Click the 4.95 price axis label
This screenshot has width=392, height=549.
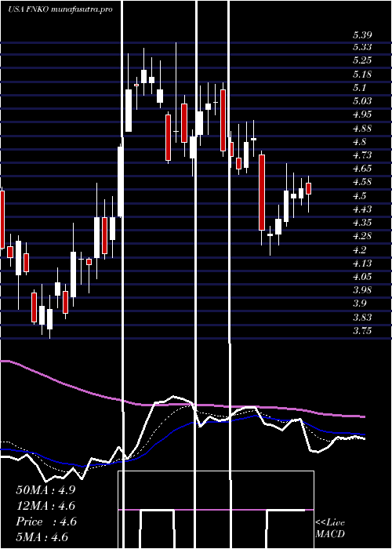[362, 115]
